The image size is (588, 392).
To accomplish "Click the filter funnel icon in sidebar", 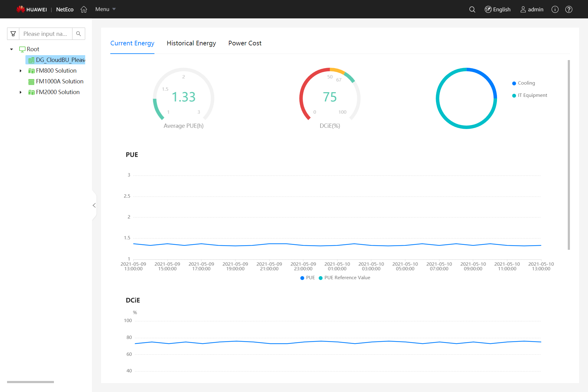I will coord(13,34).
